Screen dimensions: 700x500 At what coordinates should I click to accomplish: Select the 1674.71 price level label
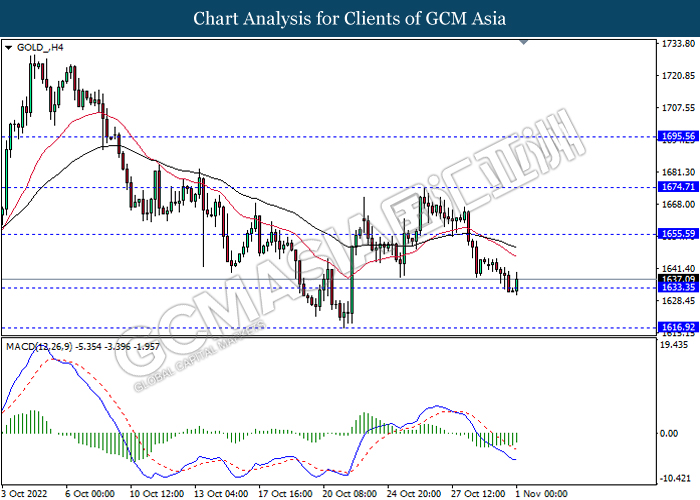[x=679, y=187]
